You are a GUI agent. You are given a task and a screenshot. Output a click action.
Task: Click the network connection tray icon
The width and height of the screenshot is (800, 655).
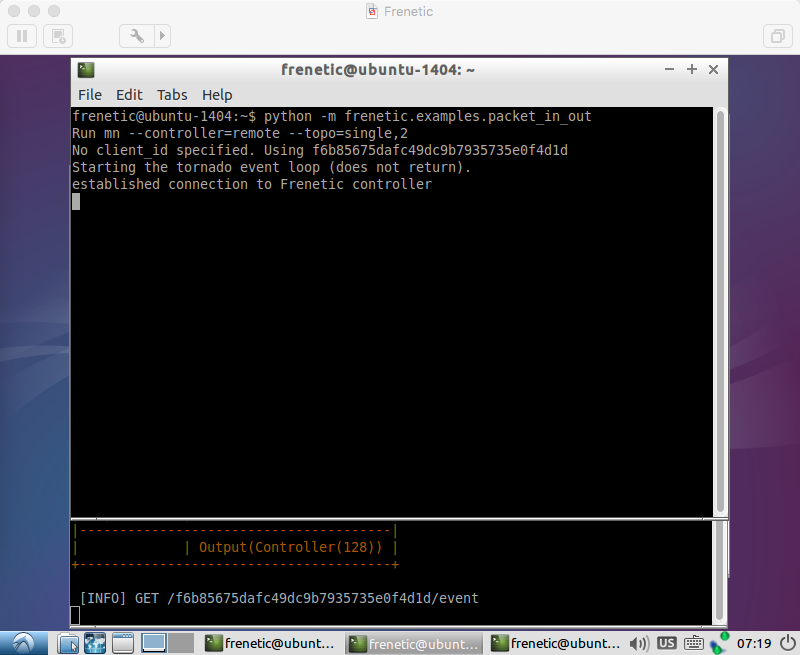point(719,643)
